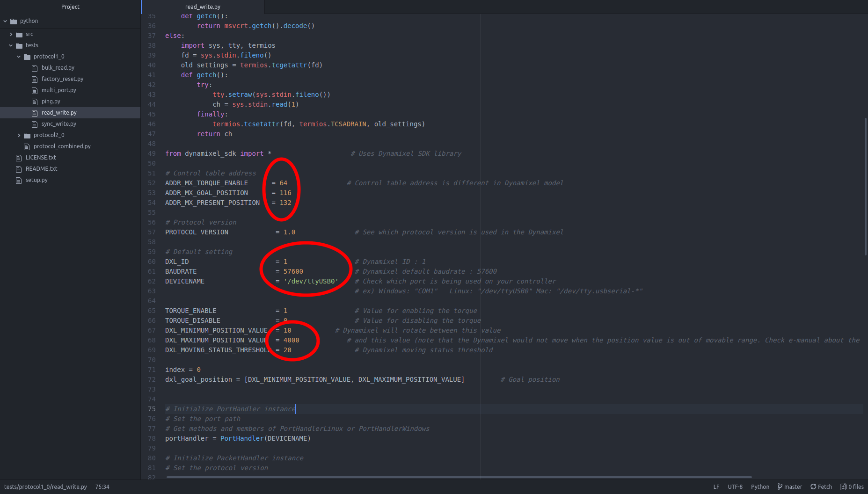Click the Python syntax indicator
The image size is (868, 494).
[x=760, y=487]
